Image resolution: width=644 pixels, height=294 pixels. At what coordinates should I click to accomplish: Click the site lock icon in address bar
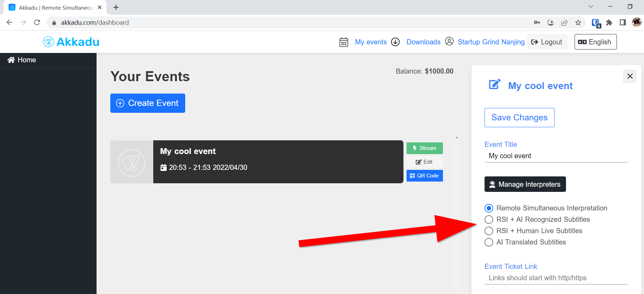click(54, 23)
